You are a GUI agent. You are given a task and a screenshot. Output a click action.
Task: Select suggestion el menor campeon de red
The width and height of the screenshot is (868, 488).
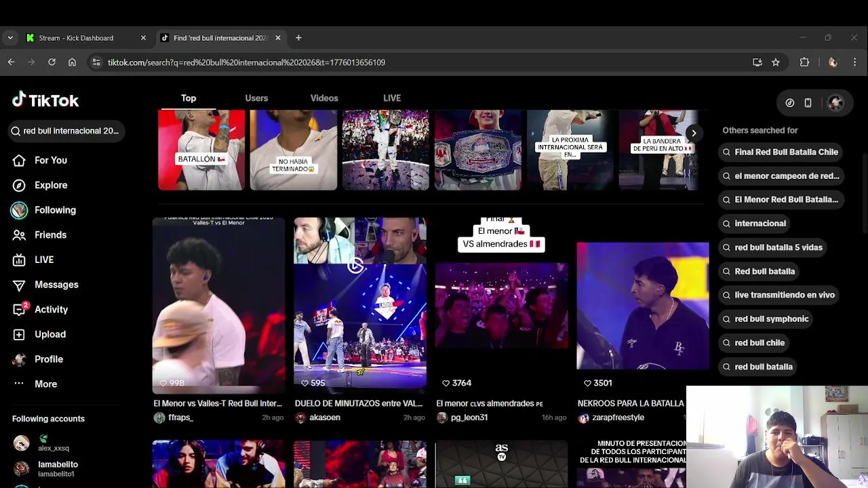click(x=781, y=176)
